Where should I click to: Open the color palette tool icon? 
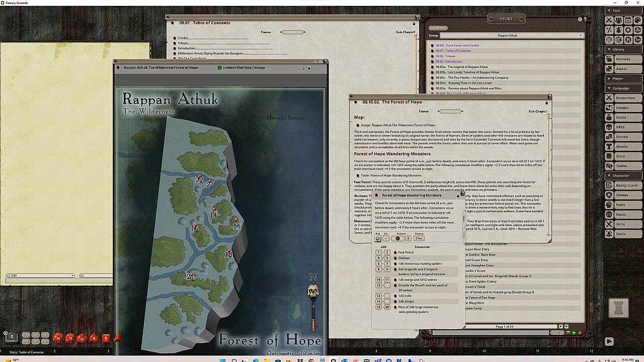click(637, 21)
